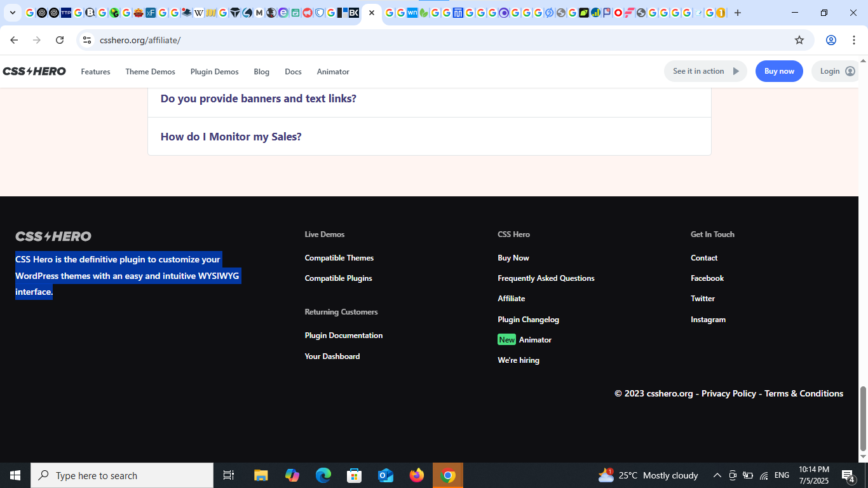868x488 pixels.
Task: Open the weather widget showing 25°C
Action: tap(648, 475)
